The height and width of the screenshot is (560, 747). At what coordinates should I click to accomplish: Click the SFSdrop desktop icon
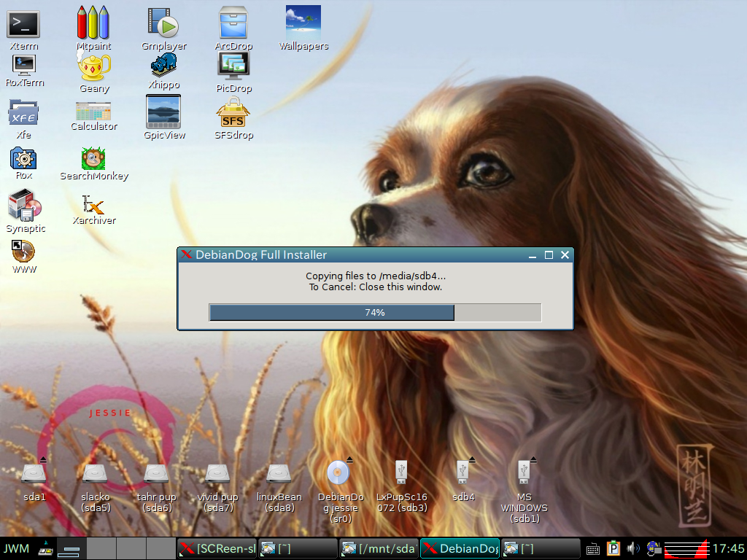pyautogui.click(x=233, y=112)
